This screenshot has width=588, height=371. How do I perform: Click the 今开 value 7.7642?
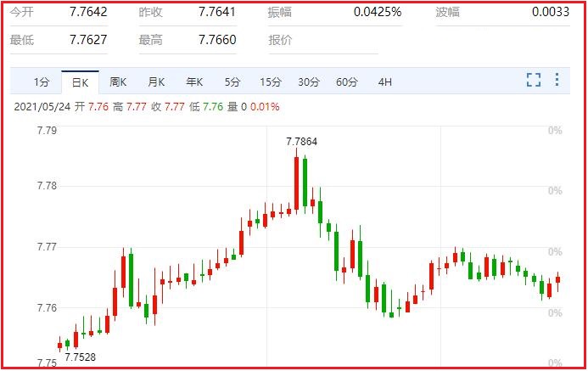point(88,12)
